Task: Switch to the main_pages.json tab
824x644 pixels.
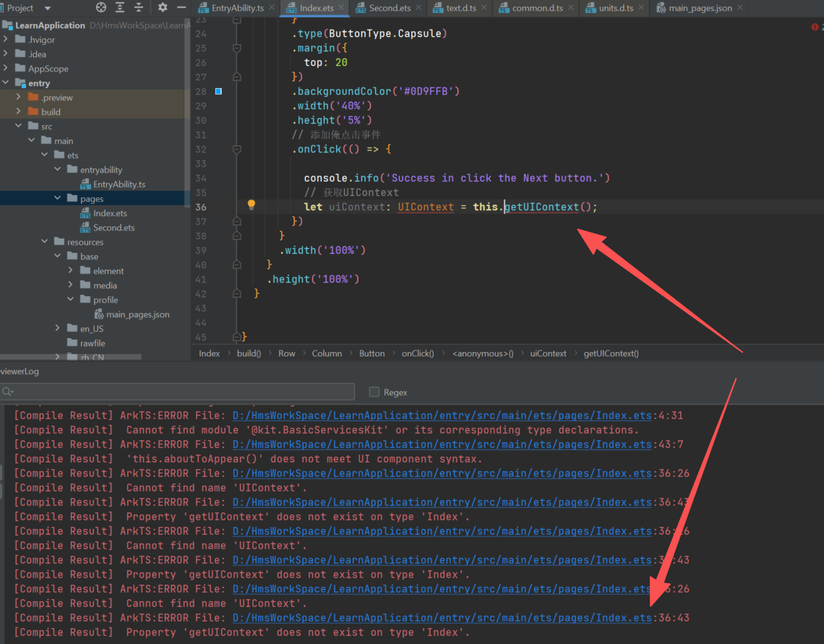Action: tap(700, 8)
